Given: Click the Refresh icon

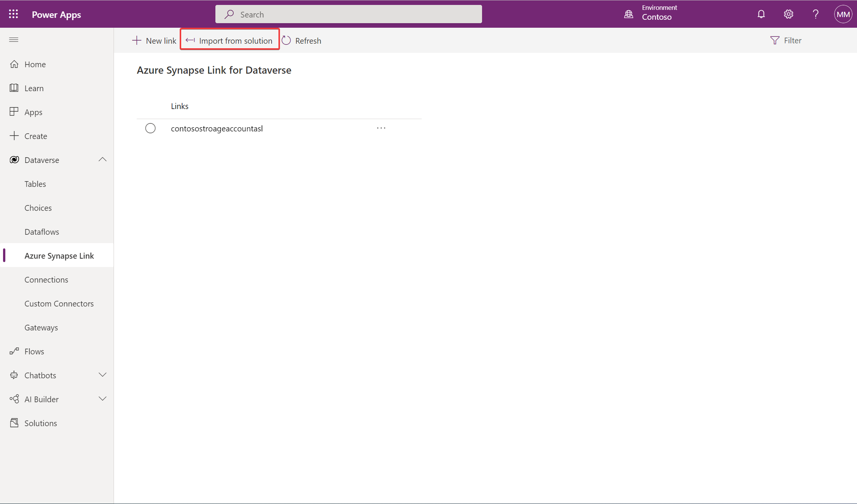Looking at the screenshot, I should coord(286,39).
